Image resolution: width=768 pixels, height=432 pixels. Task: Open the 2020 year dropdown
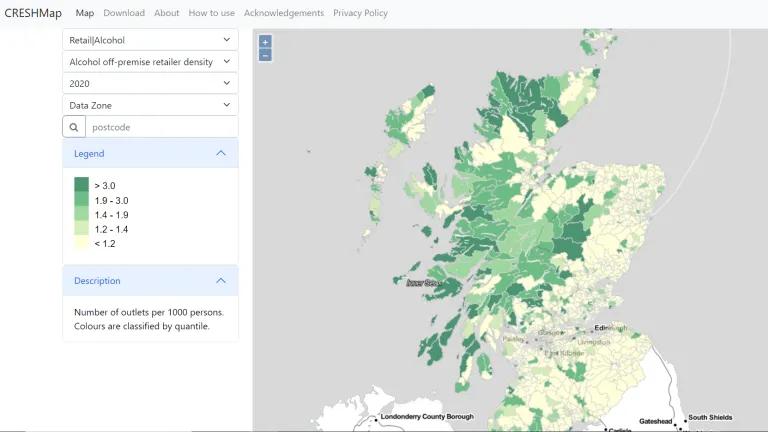pos(150,83)
